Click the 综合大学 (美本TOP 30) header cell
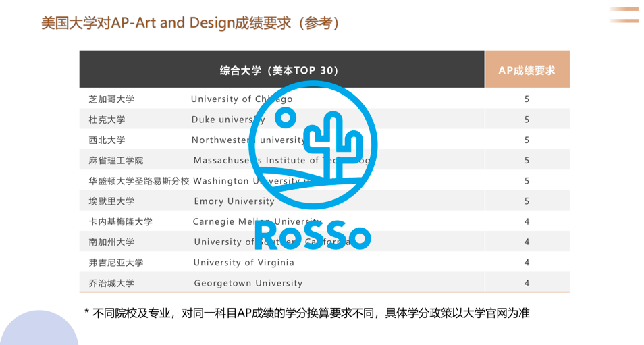The image size is (644, 345). (281, 70)
